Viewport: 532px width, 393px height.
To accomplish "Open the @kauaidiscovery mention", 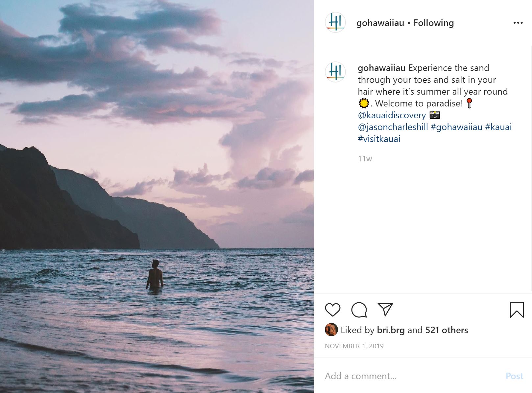I will (x=392, y=115).
